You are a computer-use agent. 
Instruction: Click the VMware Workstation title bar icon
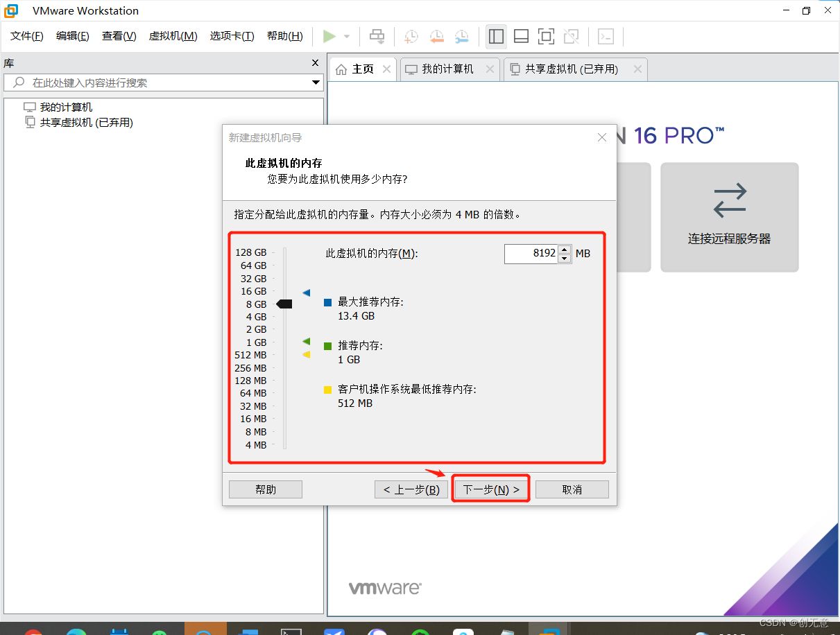coord(11,10)
